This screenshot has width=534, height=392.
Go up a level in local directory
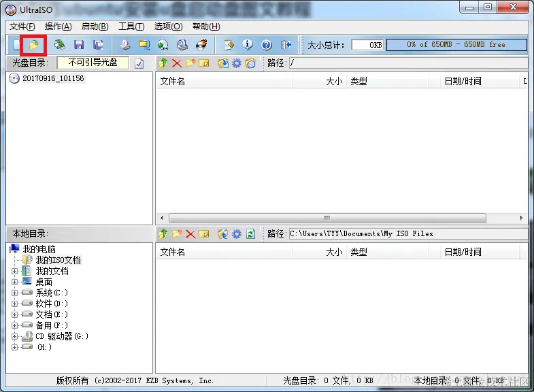click(x=163, y=234)
